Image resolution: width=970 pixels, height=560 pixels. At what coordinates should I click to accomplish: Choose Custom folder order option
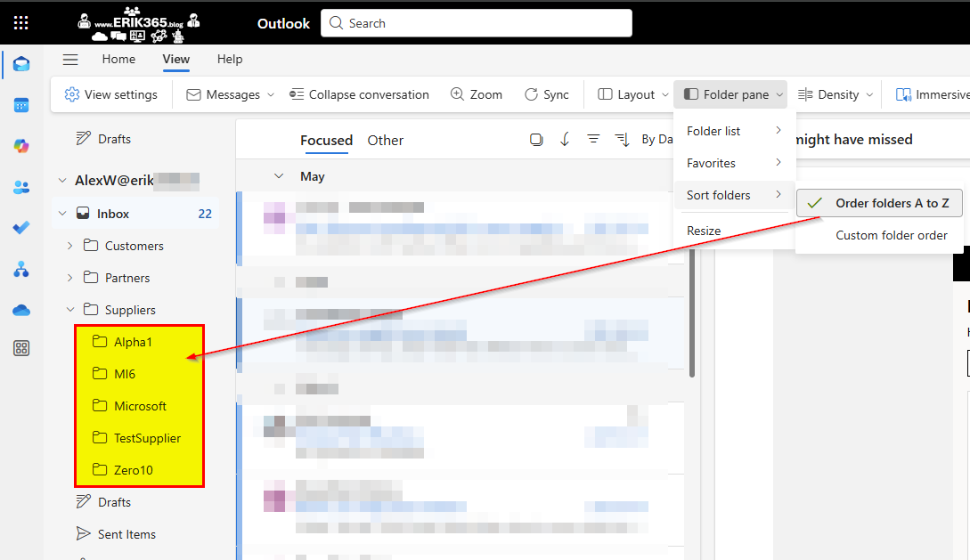[891, 236]
